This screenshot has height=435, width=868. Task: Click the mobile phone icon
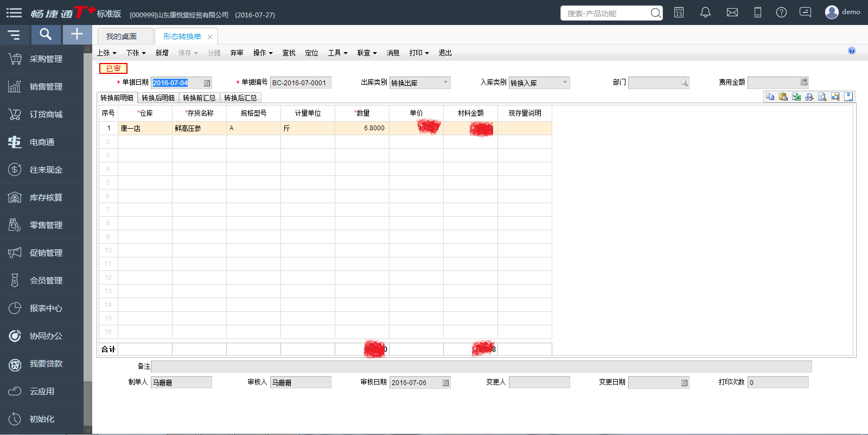click(x=758, y=12)
